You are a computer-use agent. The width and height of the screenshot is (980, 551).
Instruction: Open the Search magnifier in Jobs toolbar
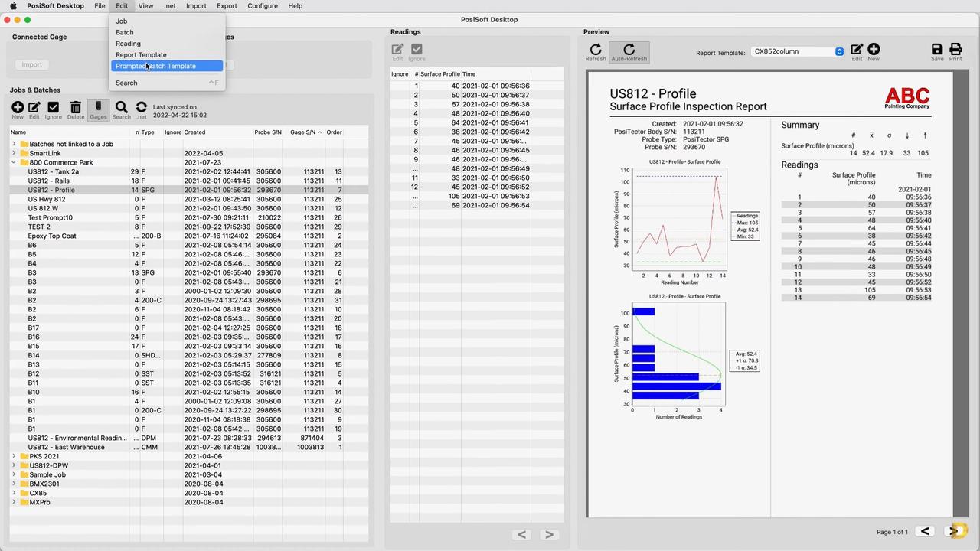click(x=121, y=109)
